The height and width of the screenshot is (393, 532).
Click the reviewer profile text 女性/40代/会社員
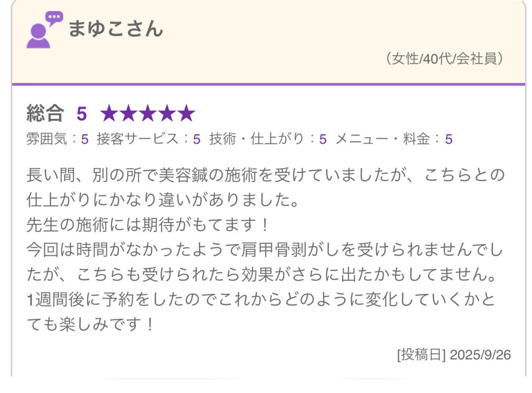pos(445,59)
